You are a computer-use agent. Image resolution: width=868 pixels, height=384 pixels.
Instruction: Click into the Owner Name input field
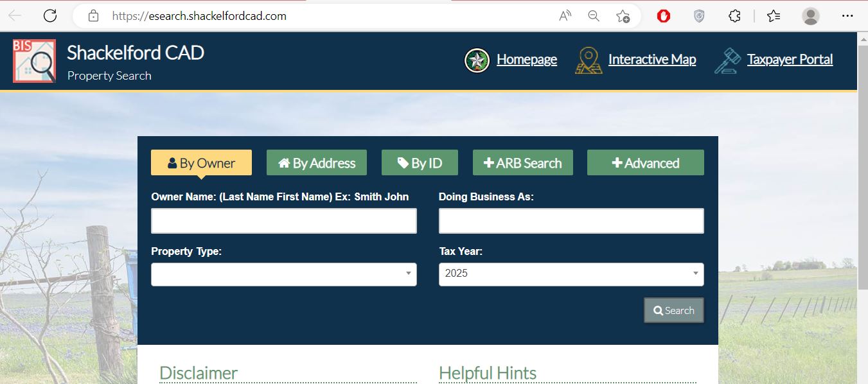tap(283, 221)
